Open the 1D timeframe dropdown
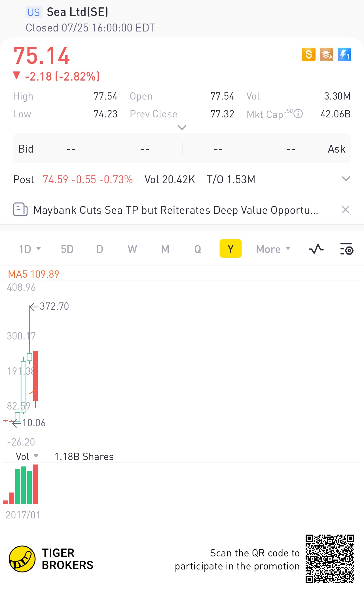The width and height of the screenshot is (364, 593). [x=30, y=249]
